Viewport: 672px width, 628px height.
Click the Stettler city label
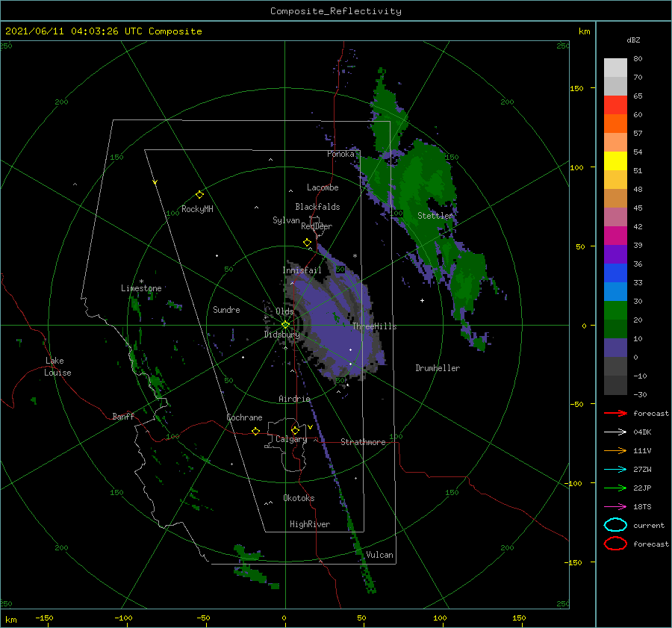(435, 216)
